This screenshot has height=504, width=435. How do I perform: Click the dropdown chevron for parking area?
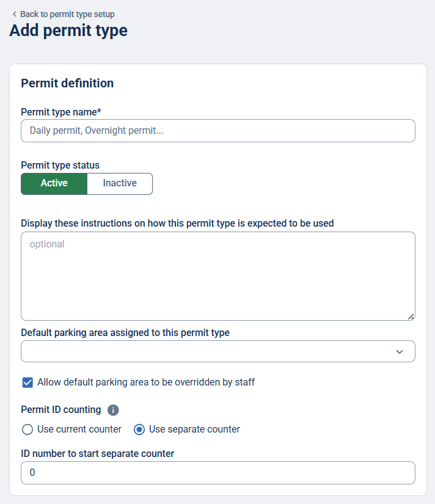pos(400,352)
